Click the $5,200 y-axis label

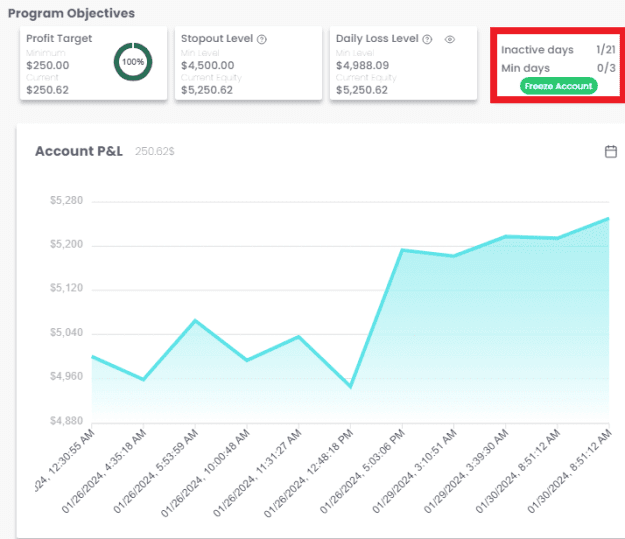66,244
